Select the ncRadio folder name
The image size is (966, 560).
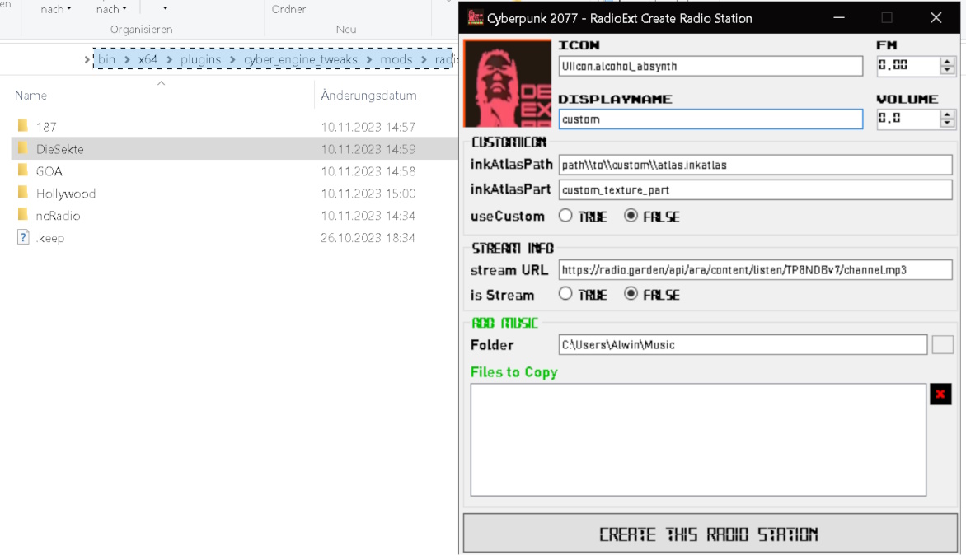(x=58, y=216)
